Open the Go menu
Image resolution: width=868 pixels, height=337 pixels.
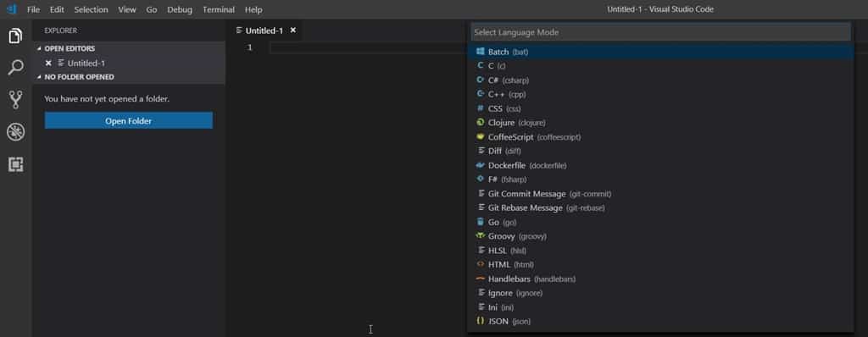pos(152,9)
